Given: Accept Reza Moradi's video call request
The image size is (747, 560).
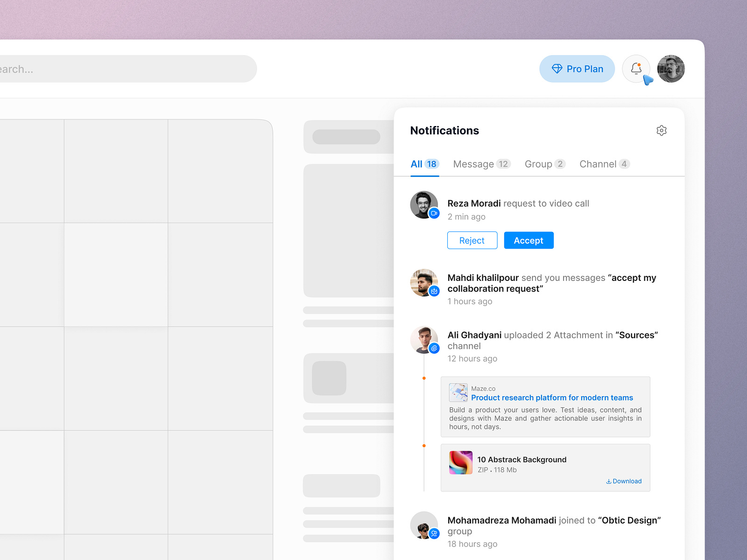Looking at the screenshot, I should (529, 240).
